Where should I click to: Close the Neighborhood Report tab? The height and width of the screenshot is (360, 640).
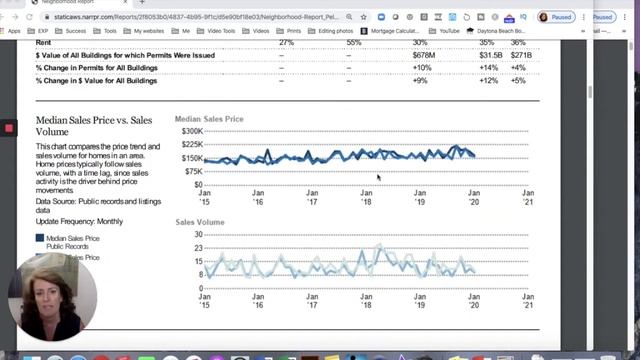click(x=125, y=2)
